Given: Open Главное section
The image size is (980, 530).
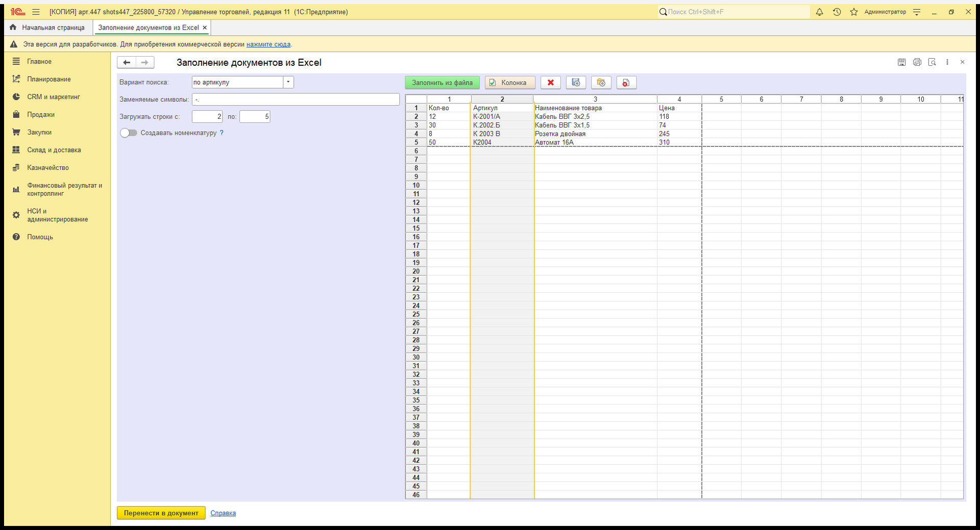Looking at the screenshot, I should (39, 61).
